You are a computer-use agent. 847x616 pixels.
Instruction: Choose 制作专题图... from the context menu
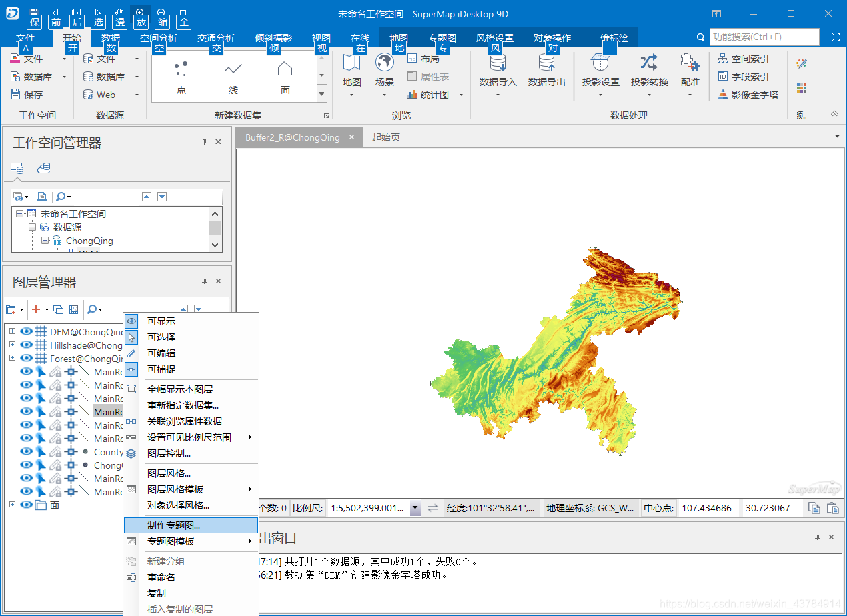[x=191, y=525]
